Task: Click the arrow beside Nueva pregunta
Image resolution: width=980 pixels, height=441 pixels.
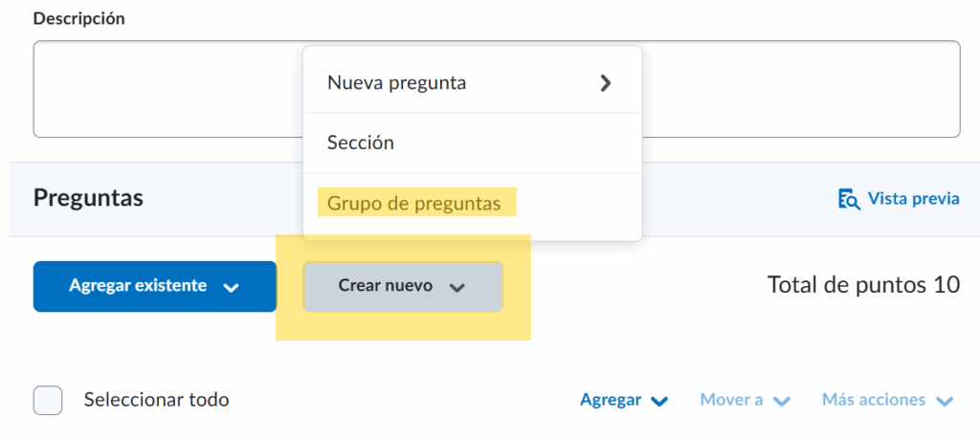Action: [x=605, y=83]
